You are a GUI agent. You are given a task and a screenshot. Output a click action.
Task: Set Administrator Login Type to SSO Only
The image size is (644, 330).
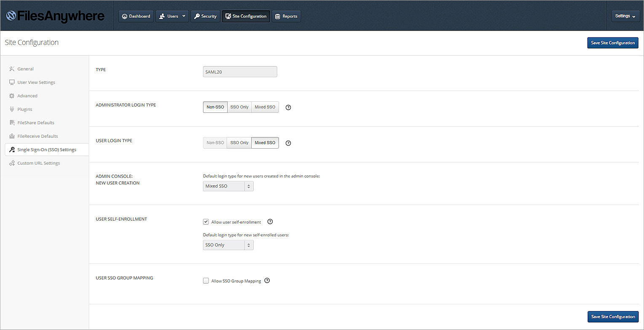pos(239,107)
